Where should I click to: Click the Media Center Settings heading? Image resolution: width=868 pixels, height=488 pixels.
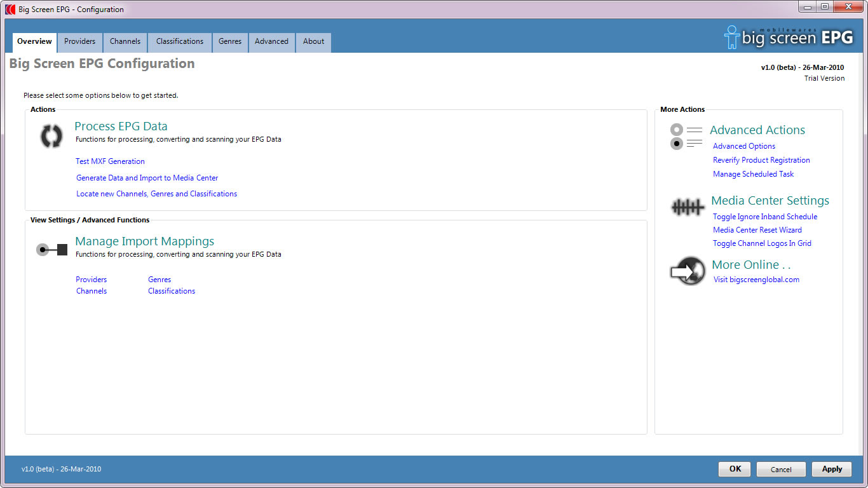coord(770,201)
